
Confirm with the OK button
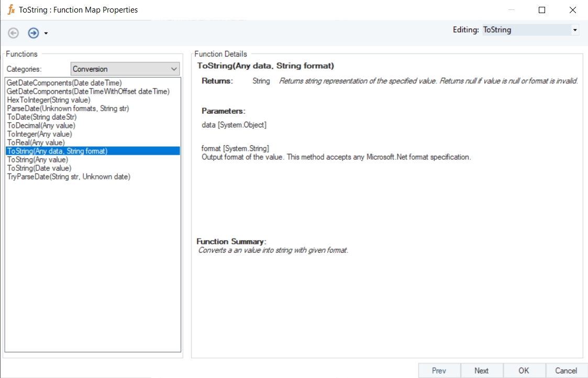(524, 371)
